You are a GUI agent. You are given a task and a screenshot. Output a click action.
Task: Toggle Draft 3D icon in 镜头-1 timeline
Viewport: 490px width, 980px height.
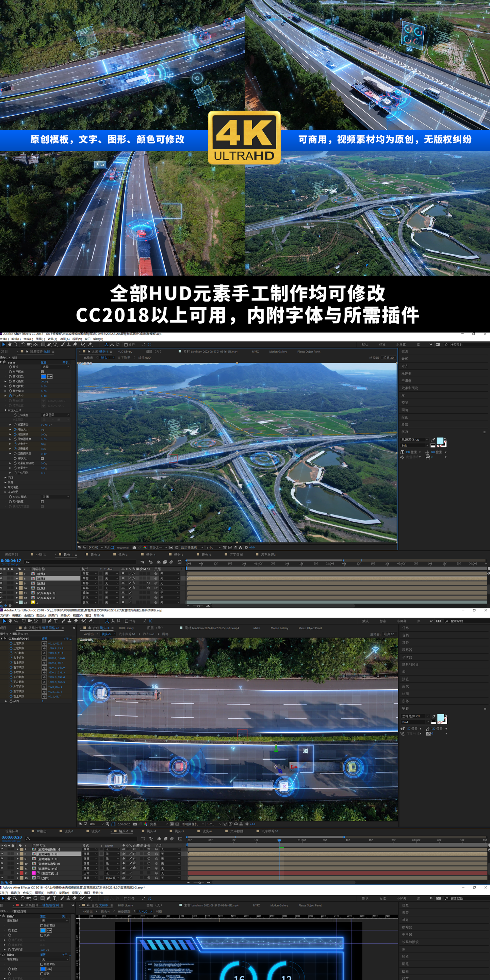pos(151,562)
